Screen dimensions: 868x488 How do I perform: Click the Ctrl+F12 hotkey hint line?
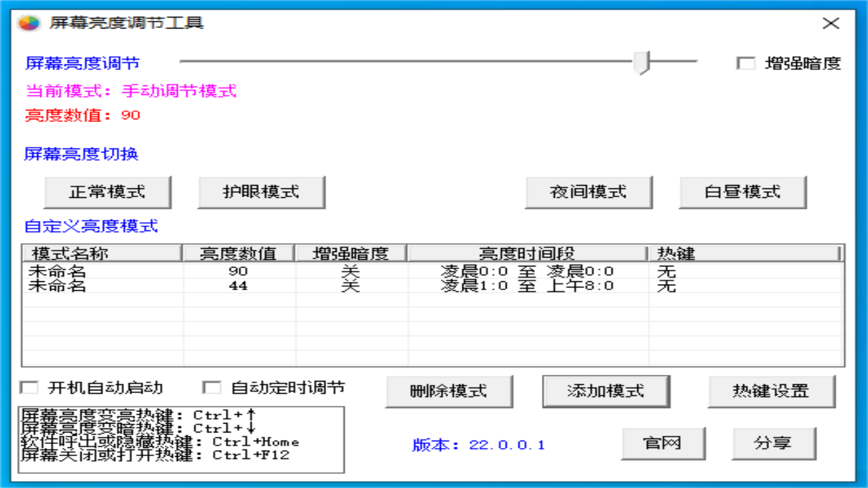click(155, 455)
